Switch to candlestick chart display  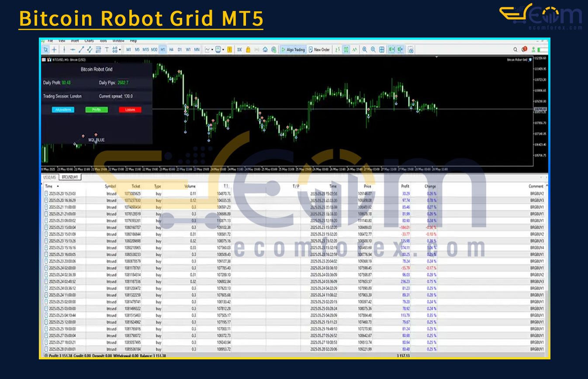tap(346, 50)
